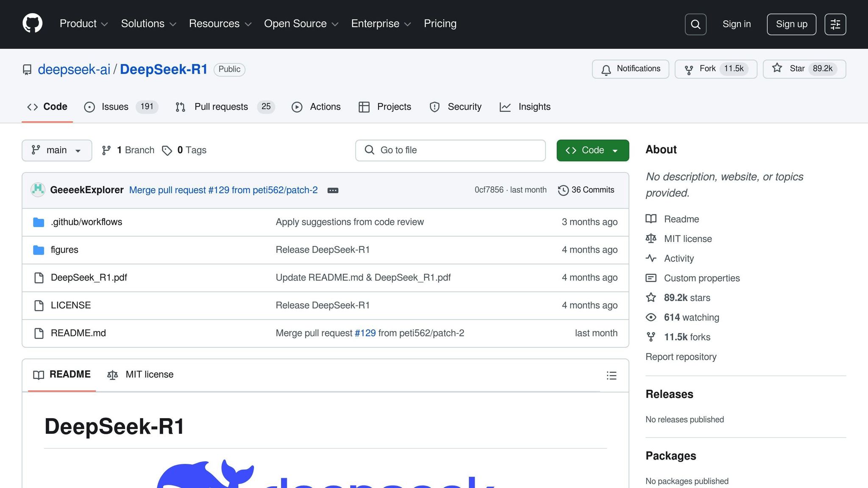868x488 pixels.
Task: Open the deepseek-ai organization link
Action: point(74,69)
